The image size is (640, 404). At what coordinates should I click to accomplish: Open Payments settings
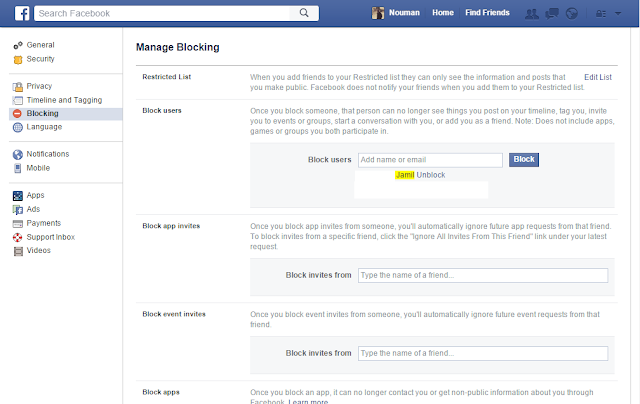[x=43, y=223]
